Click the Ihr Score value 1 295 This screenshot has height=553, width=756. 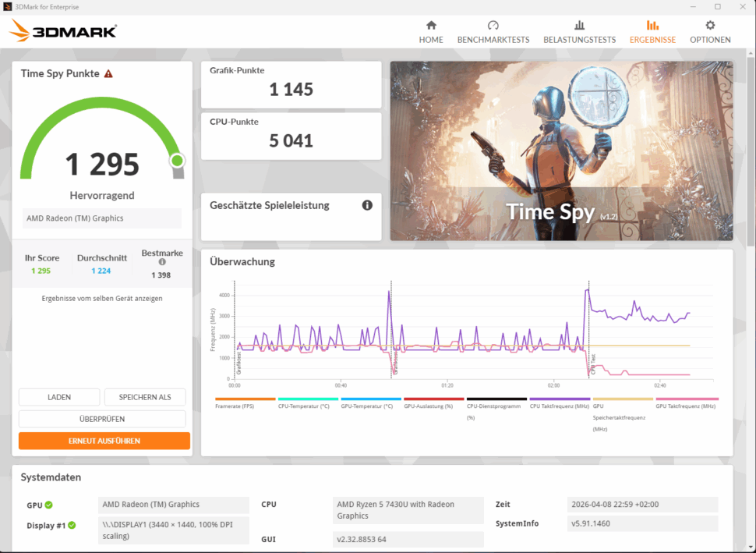coord(41,271)
